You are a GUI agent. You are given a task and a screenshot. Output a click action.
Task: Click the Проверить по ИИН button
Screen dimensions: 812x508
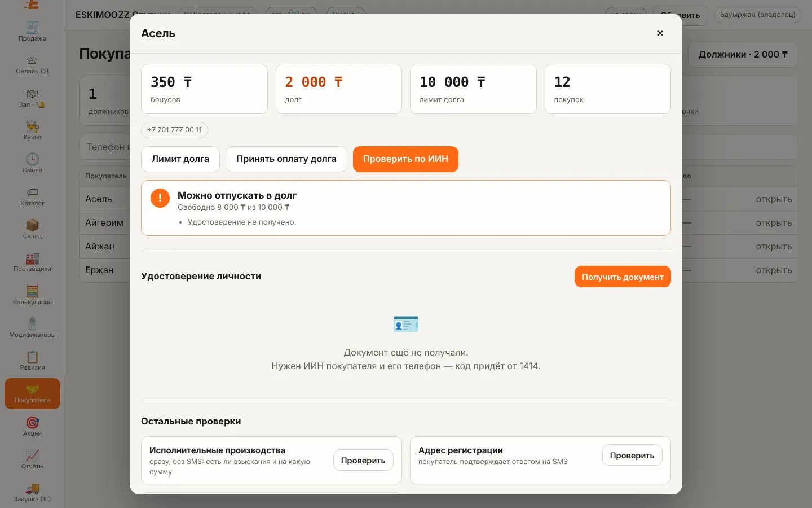[x=405, y=159]
